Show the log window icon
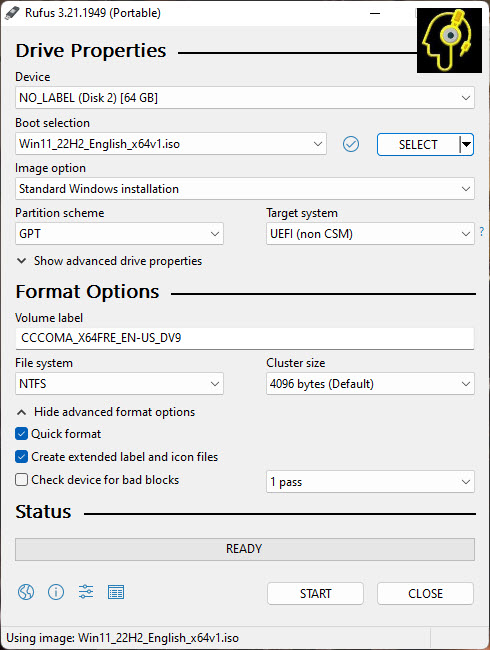This screenshot has width=490, height=650. (116, 592)
